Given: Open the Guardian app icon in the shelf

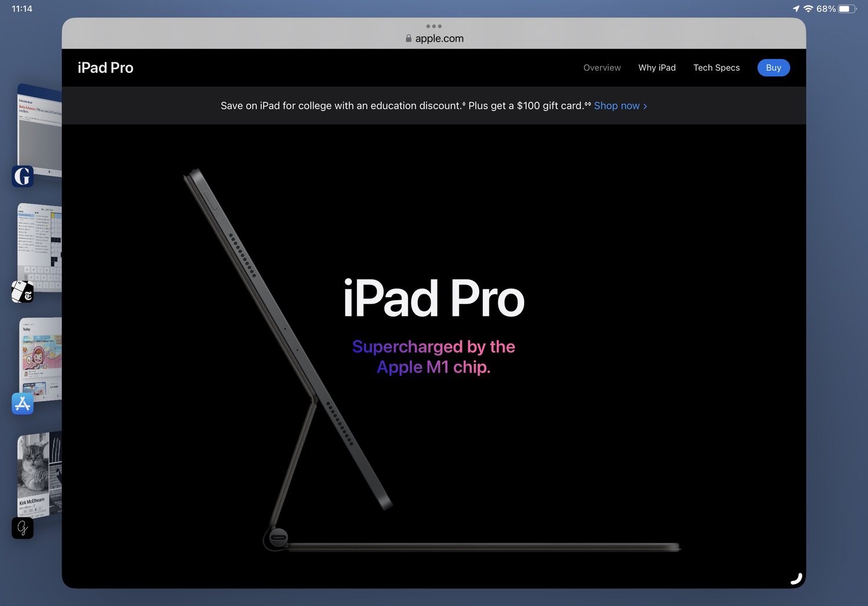Looking at the screenshot, I should coord(23,176).
